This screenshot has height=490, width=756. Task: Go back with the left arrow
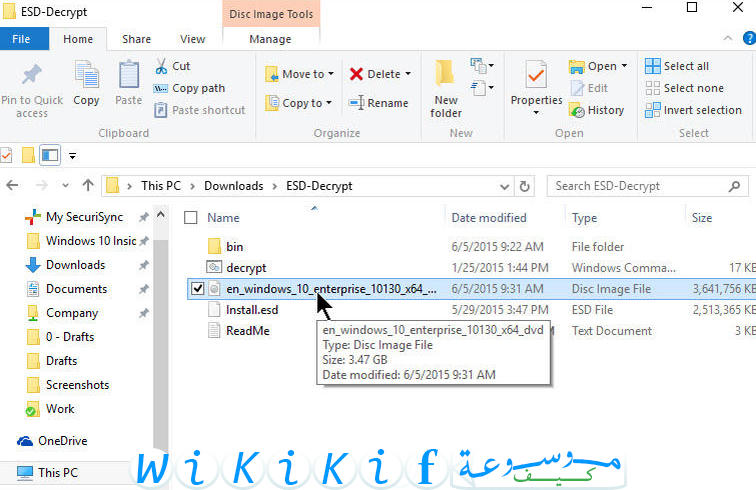13,185
